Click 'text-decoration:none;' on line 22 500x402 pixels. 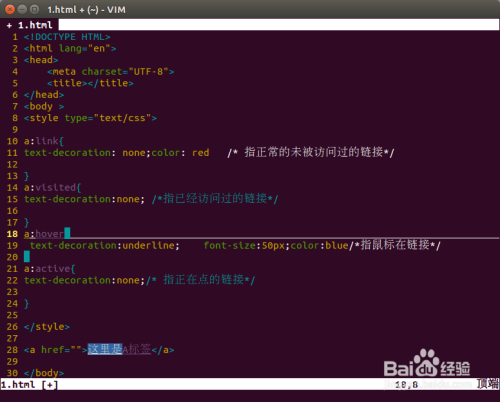[x=84, y=280]
